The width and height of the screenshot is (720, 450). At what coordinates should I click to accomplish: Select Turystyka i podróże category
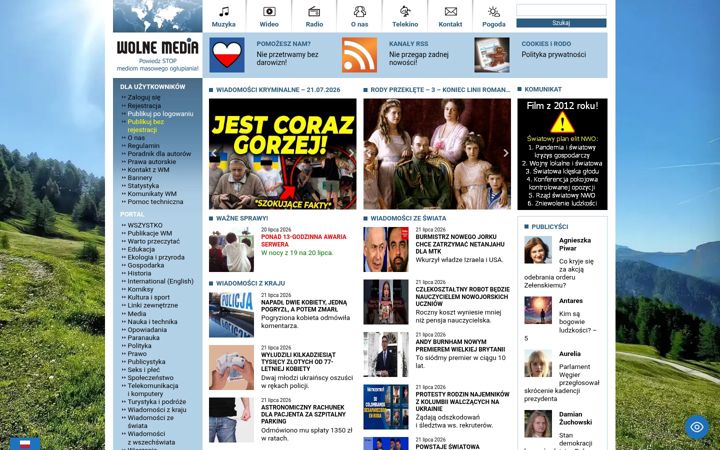[157, 402]
